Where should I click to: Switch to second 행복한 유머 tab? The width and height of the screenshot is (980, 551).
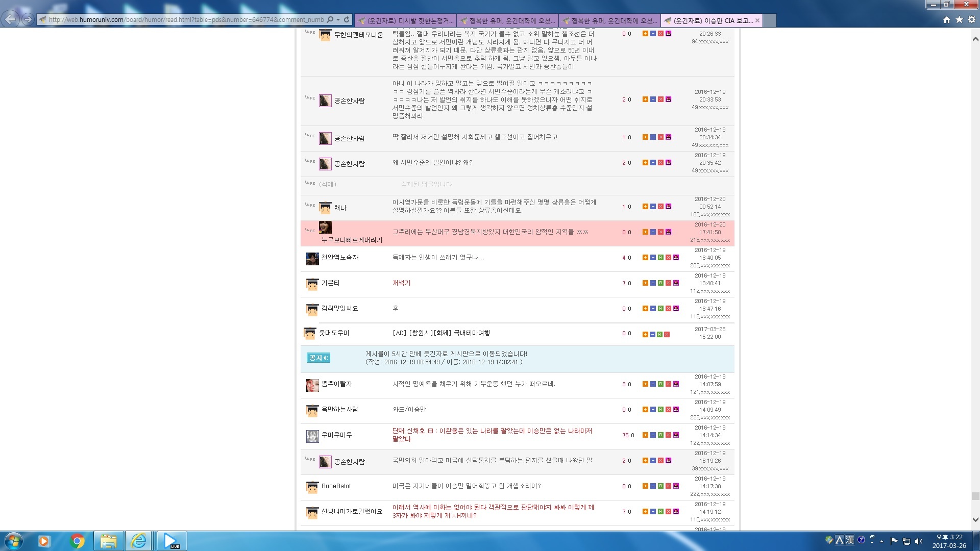[x=610, y=20]
